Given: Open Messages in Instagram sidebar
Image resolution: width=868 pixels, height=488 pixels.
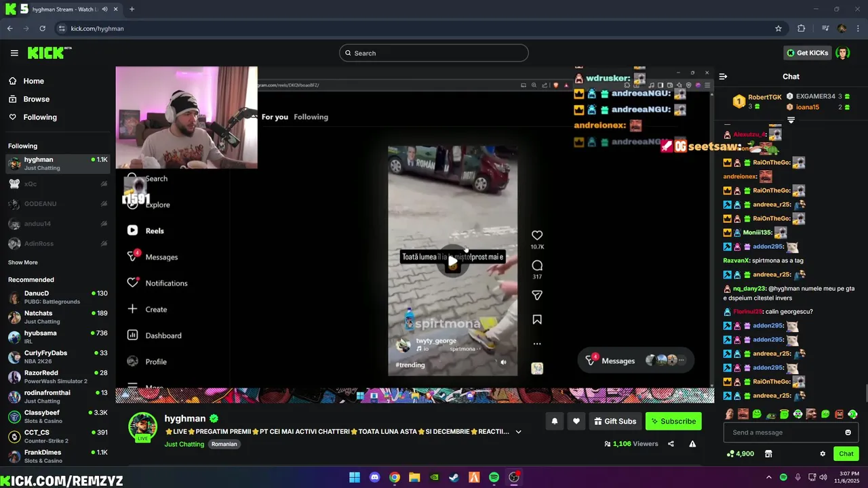Looking at the screenshot, I should click(153, 257).
